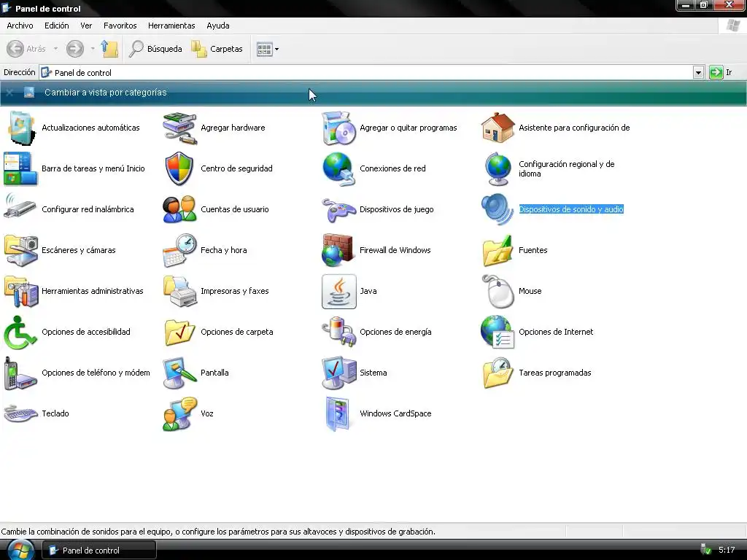Open the Agregar hardware icon

[x=179, y=128]
